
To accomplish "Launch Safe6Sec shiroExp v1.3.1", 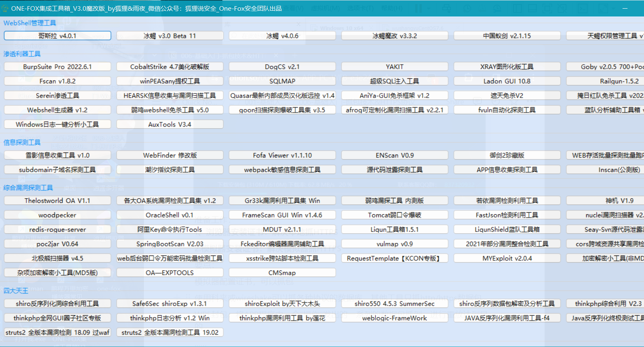I will click(170, 304).
